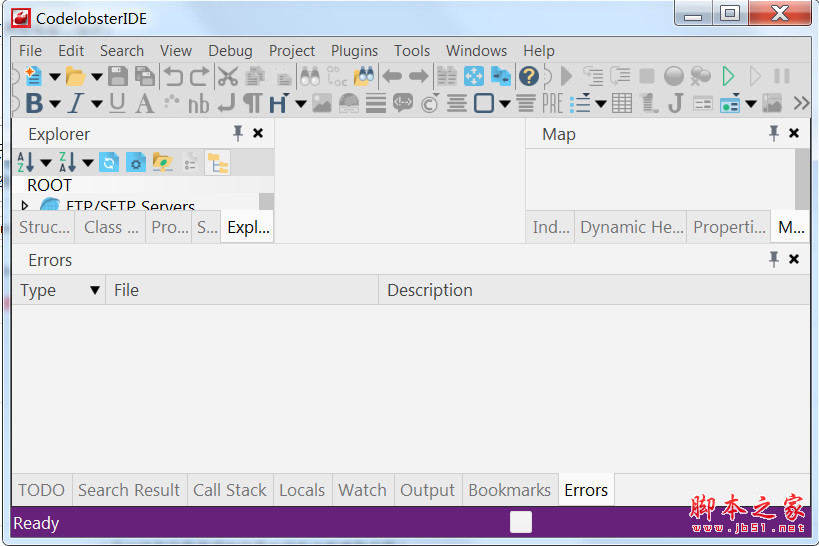Open find in files folder-binoculars icon
Image resolution: width=819 pixels, height=546 pixels.
tap(364, 76)
